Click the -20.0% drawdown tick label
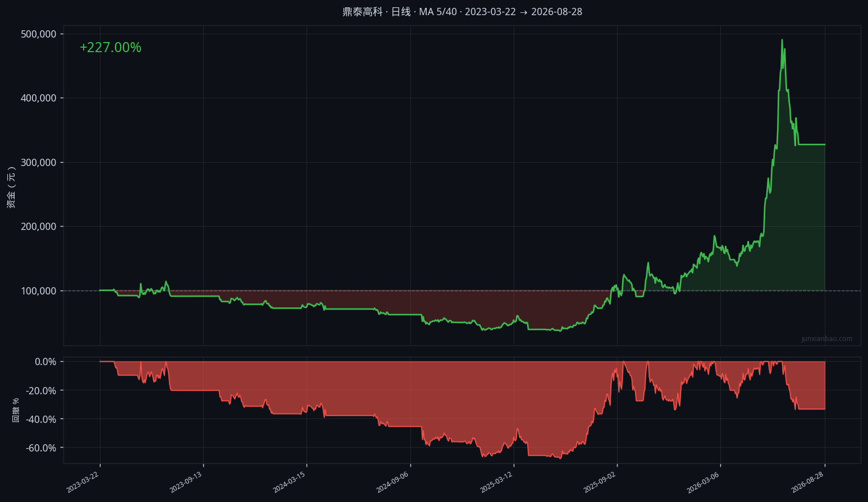This screenshot has width=868, height=502. (42, 390)
